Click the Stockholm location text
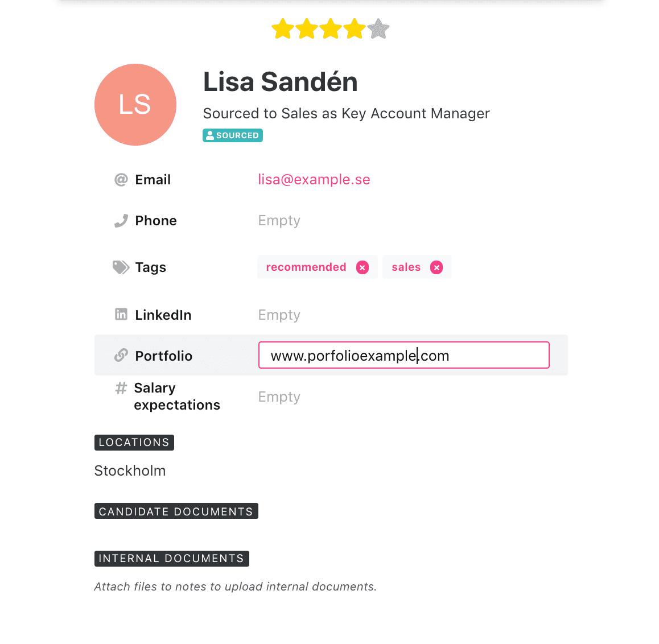659x644 pixels. click(130, 470)
